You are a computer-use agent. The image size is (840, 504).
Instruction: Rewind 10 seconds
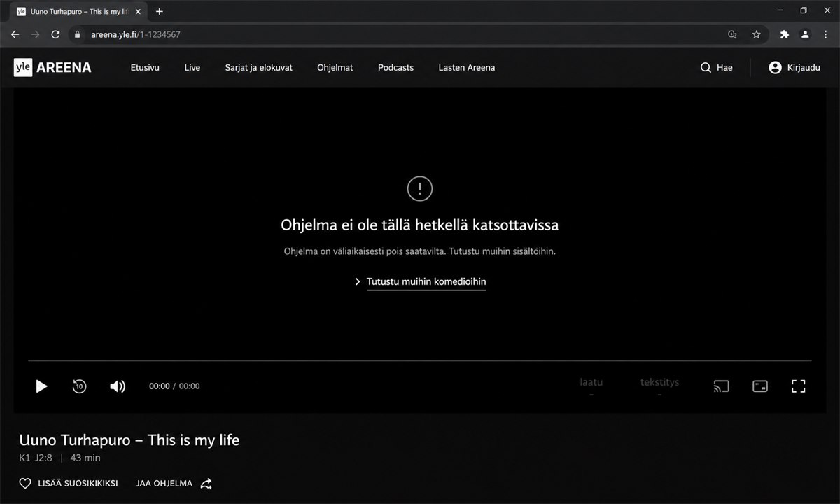pos(80,386)
